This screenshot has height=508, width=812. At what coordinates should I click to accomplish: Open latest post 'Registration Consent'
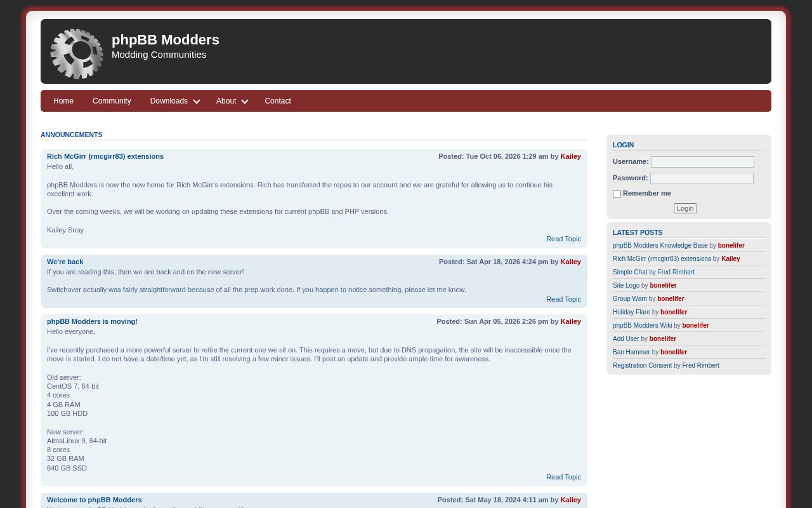tap(642, 366)
